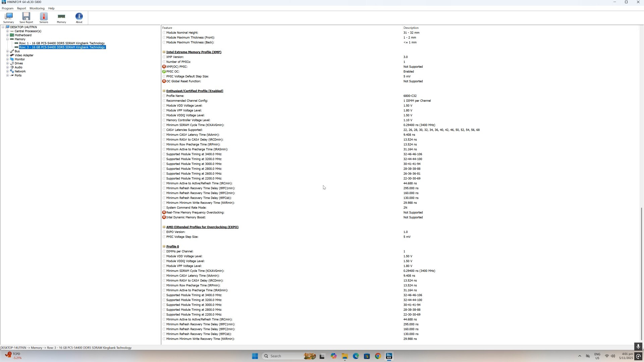The width and height of the screenshot is (644, 362).
Task: Open Microsoft Edge from the taskbar
Action: tap(356, 356)
